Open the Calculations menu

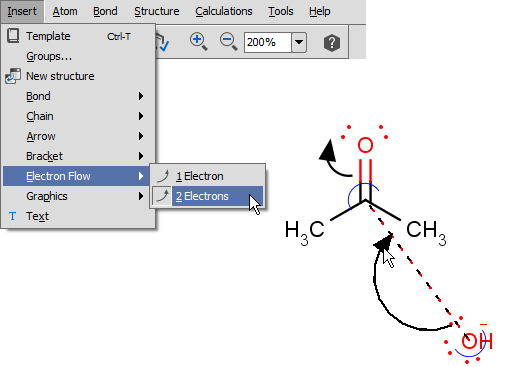[224, 11]
